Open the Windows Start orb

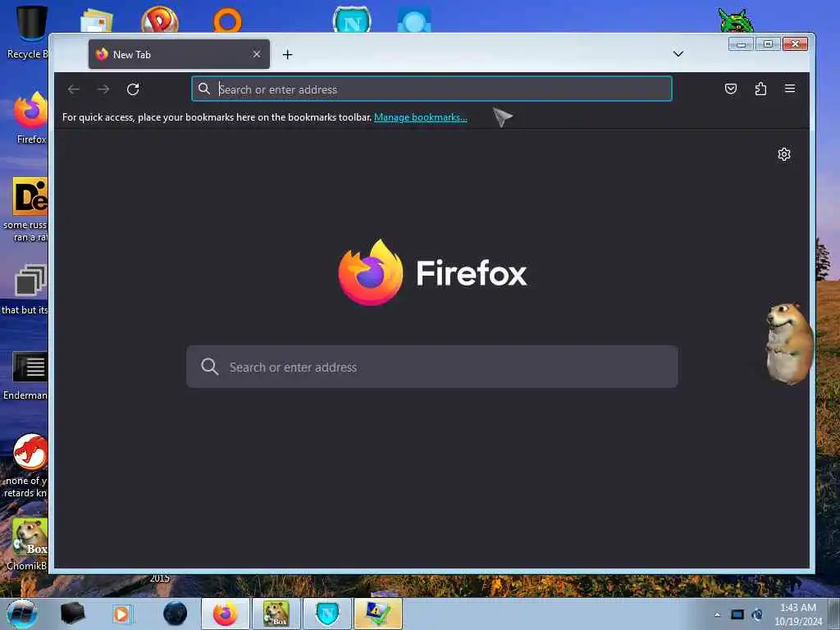pos(22,614)
